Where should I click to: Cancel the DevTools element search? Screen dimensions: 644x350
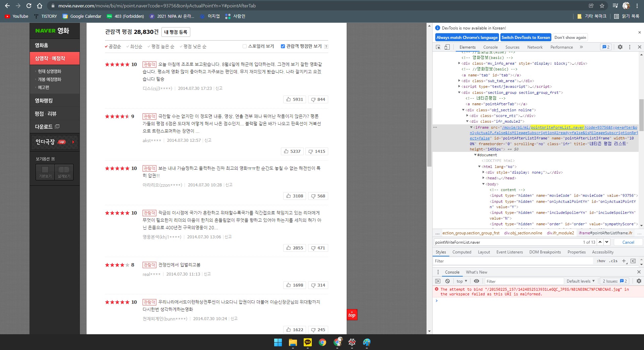[628, 242]
